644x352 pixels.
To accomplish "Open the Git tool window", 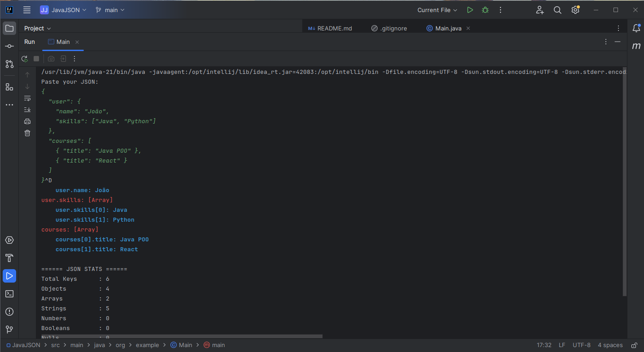I will 9,330.
